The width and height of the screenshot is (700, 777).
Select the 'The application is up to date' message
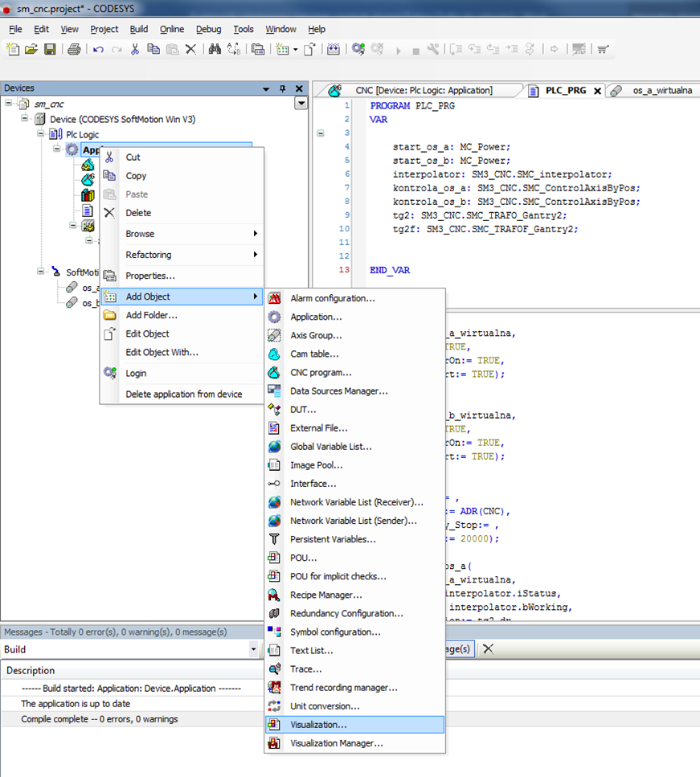tap(76, 704)
